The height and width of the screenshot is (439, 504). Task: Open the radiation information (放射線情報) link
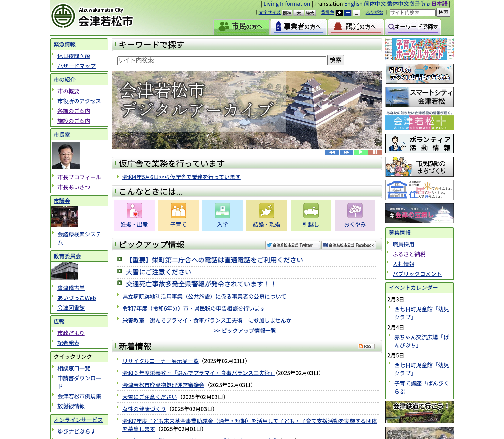pyautogui.click(x=71, y=406)
